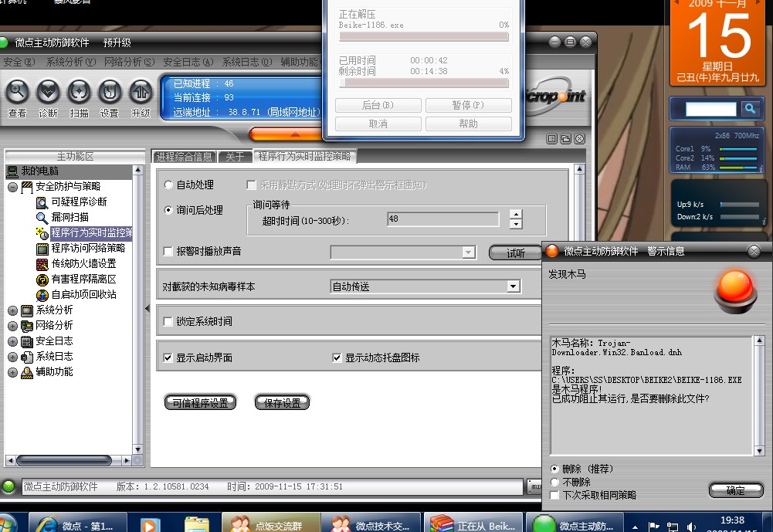Select the 自动处理 radio button

coord(168,185)
